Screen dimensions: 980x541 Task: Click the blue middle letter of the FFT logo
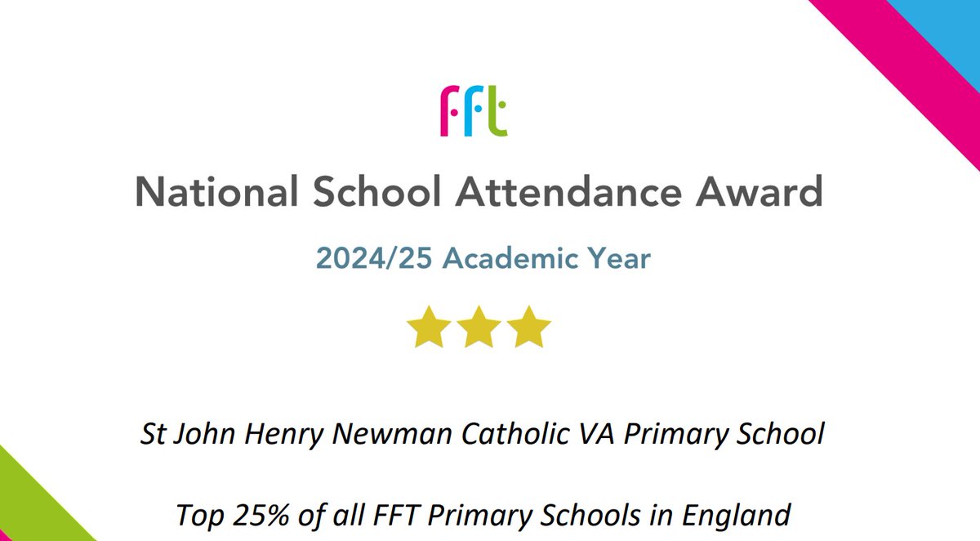pyautogui.click(x=472, y=112)
